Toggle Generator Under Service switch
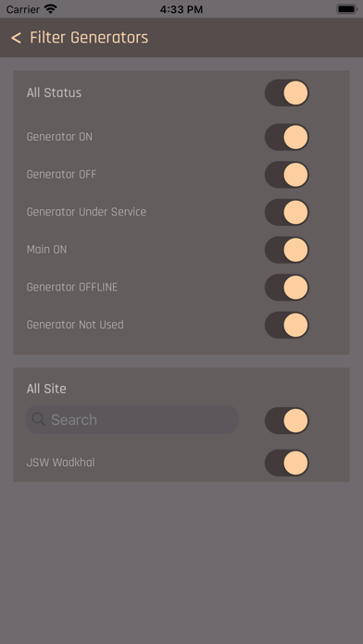Screen dimensions: 363x644 point(286,212)
